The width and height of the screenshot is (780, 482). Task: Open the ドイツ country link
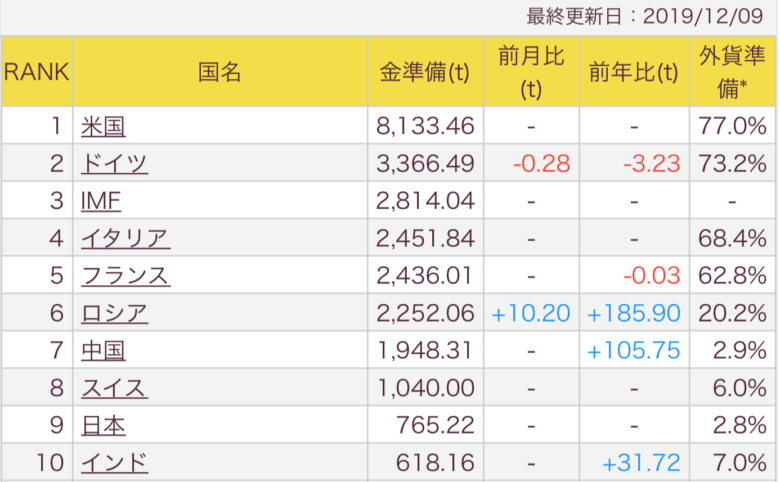click(114, 164)
